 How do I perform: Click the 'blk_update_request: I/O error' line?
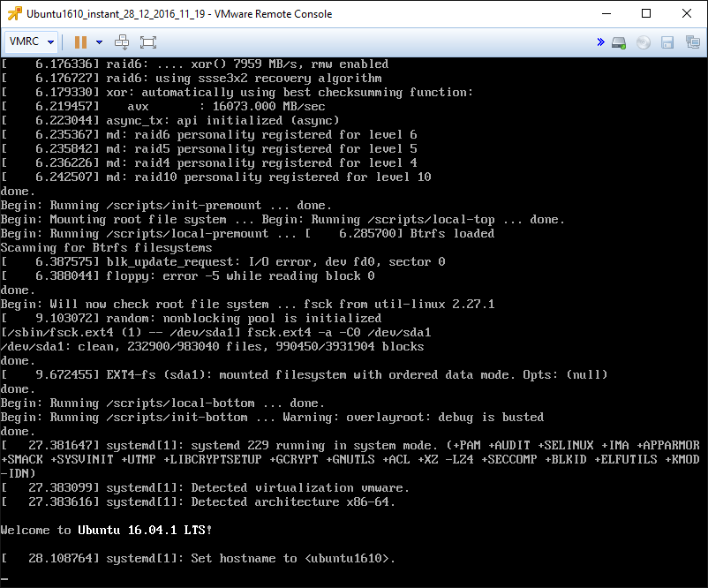(223, 262)
